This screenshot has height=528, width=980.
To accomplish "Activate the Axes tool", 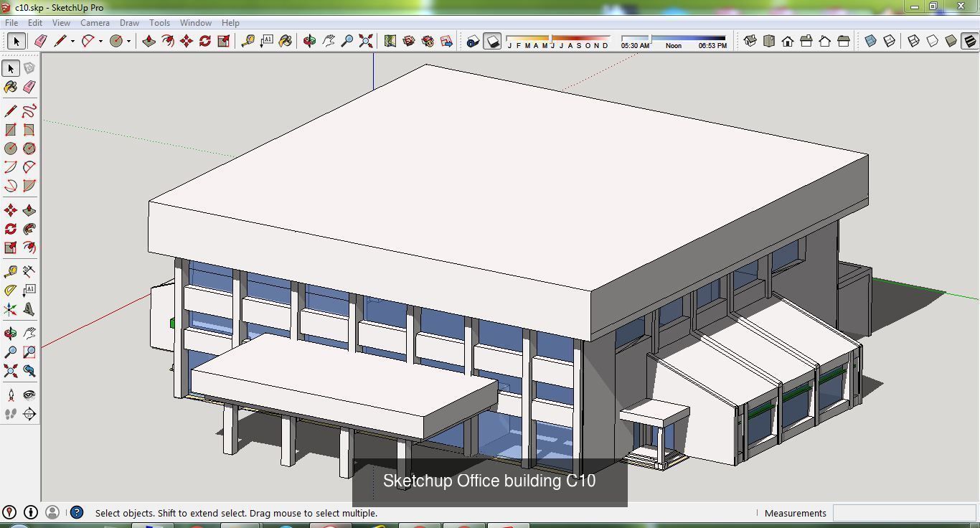I will click(11, 309).
